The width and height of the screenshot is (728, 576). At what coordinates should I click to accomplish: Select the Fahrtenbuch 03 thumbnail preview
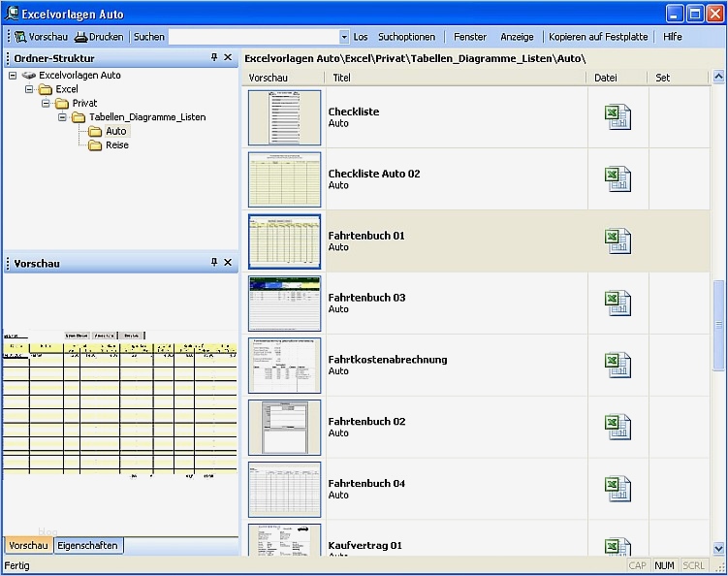pyautogui.click(x=284, y=304)
